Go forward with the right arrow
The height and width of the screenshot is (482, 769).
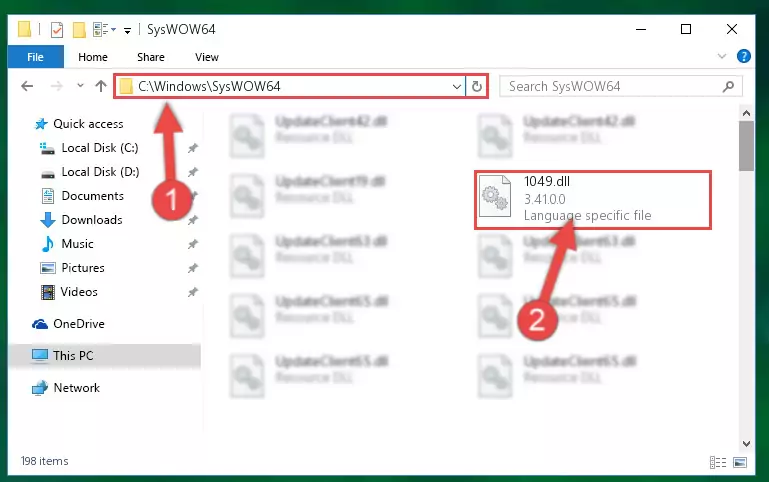click(x=57, y=86)
